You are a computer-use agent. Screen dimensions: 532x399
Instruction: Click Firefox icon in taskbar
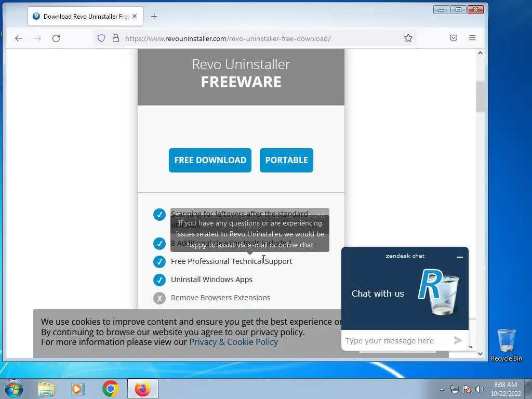click(x=142, y=389)
